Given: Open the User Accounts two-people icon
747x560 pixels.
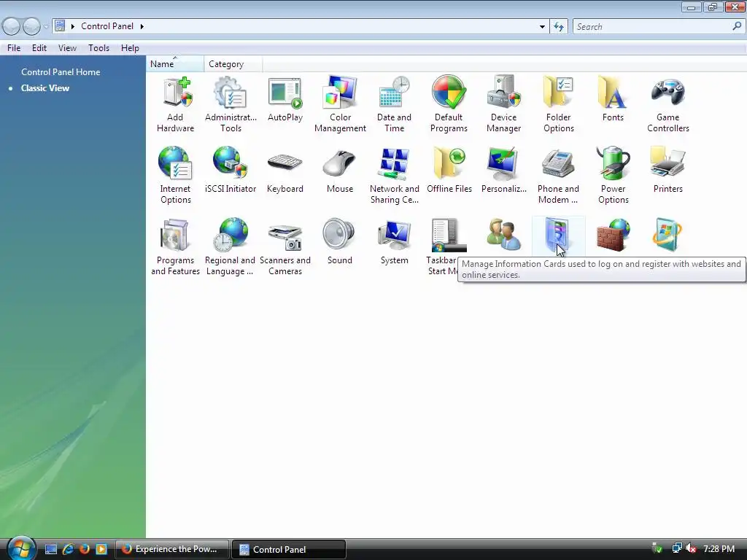Looking at the screenshot, I should [503, 235].
